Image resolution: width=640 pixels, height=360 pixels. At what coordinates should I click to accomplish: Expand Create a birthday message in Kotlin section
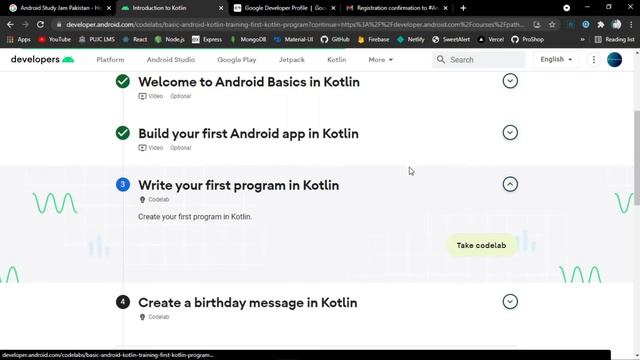(x=510, y=302)
